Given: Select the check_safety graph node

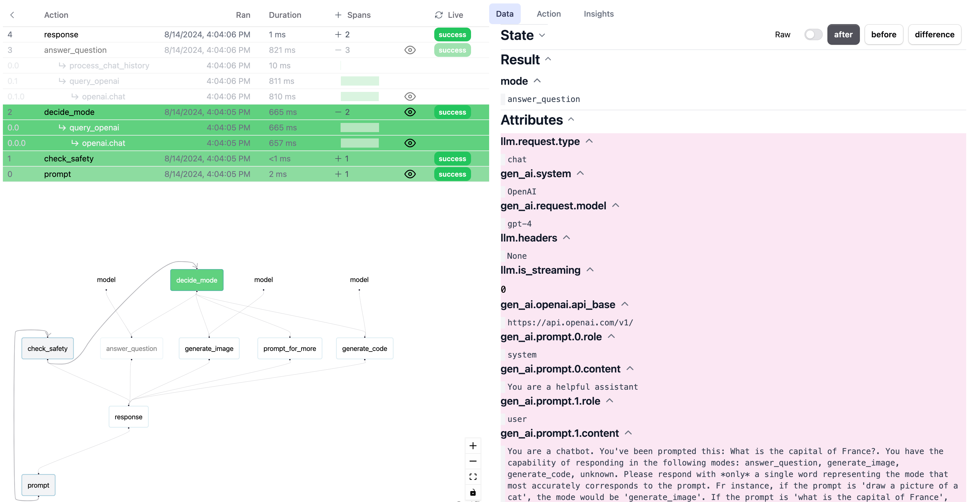Looking at the screenshot, I should [47, 349].
